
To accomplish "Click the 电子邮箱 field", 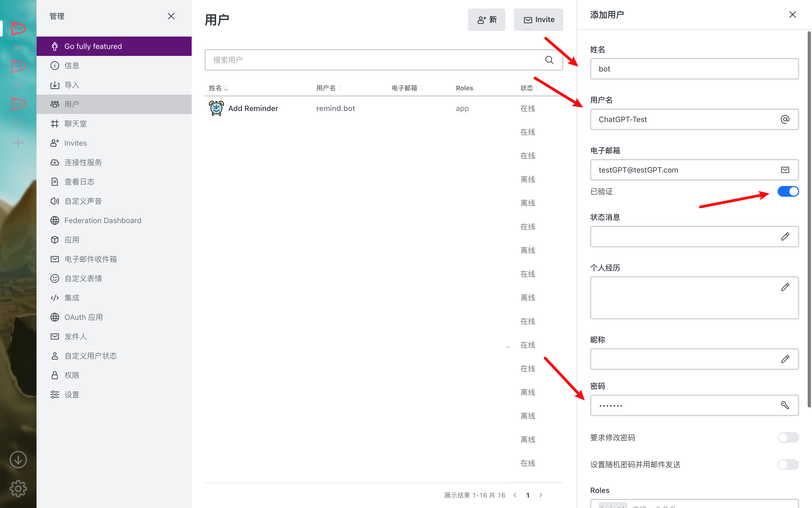I will (x=694, y=170).
